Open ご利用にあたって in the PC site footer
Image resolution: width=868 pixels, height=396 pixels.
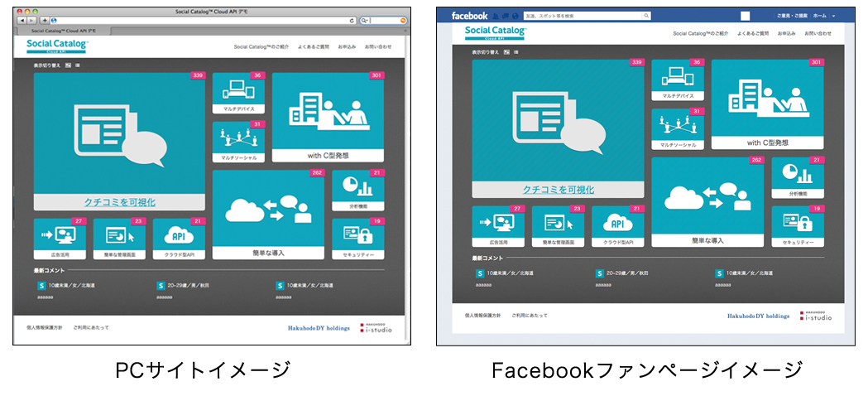click(x=91, y=327)
